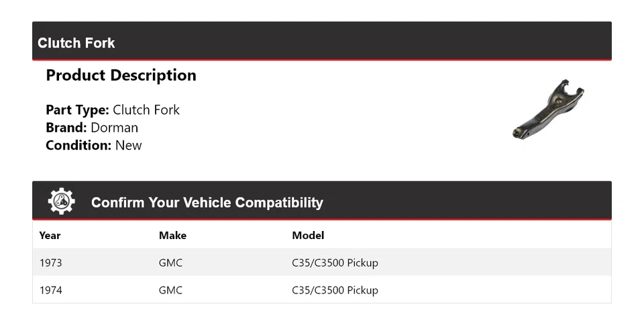Viewport: 644px width, 325px height.
Task: Click C35/C3500 Pickup in the 1974 row
Action: click(335, 290)
